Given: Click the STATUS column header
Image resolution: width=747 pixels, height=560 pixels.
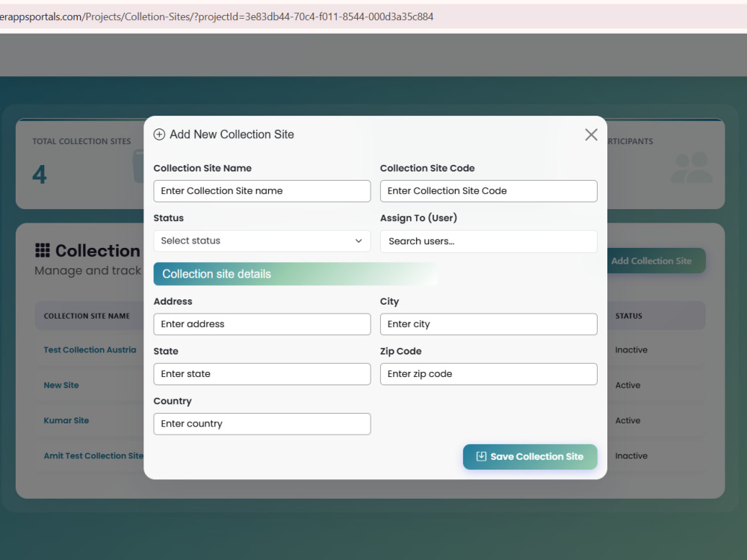Looking at the screenshot, I should pyautogui.click(x=629, y=316).
